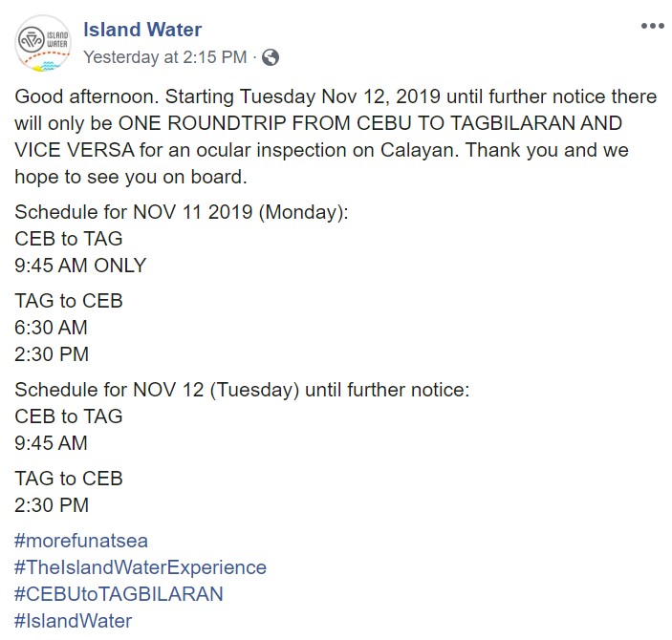Open the "Yesterday at 2:15 PM" timestamp
Image resolution: width=672 pixels, height=640 pixels.
(165, 57)
